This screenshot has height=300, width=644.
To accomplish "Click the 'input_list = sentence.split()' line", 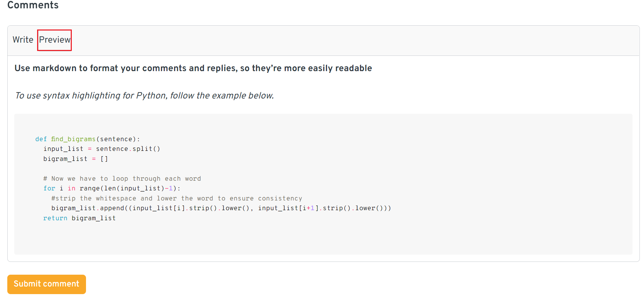I will click(x=102, y=149).
